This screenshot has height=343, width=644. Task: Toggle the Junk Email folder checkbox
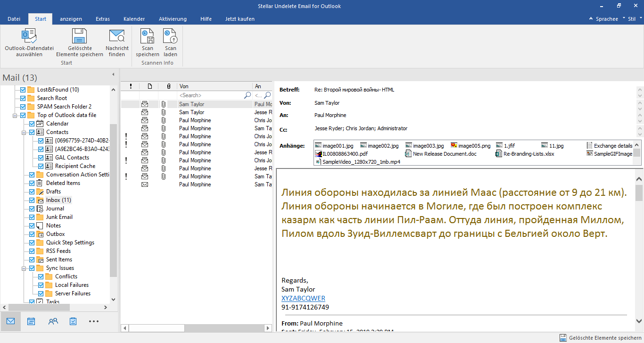pyautogui.click(x=32, y=217)
